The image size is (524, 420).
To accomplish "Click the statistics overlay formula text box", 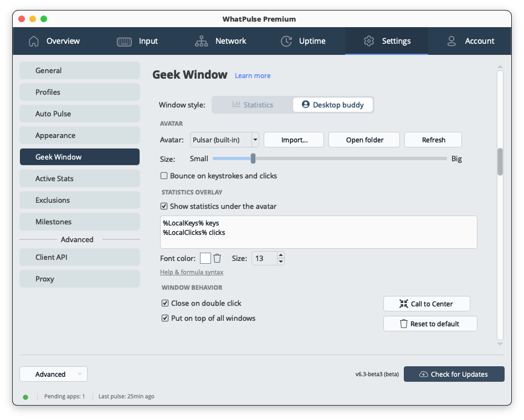I will click(318, 232).
